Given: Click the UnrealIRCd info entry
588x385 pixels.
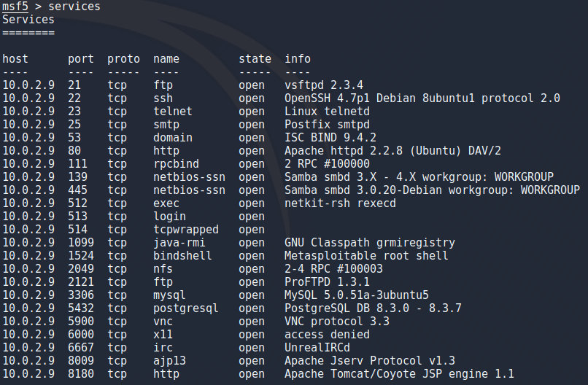Looking at the screenshot, I should (x=317, y=348).
